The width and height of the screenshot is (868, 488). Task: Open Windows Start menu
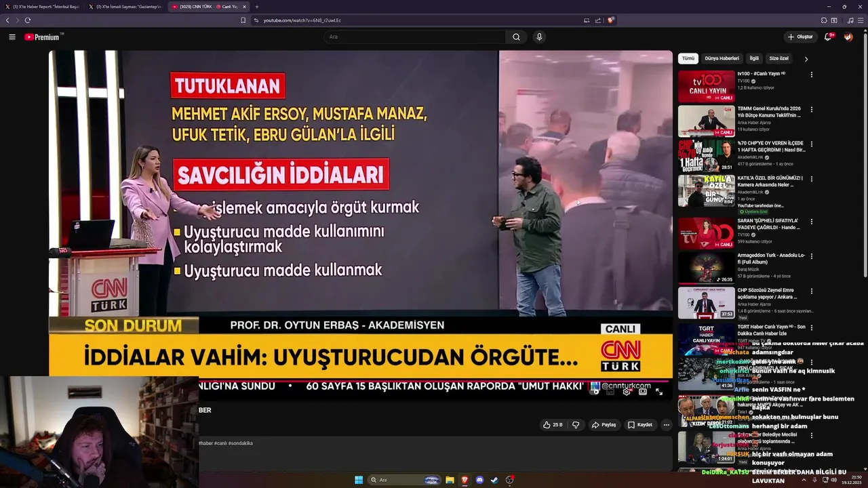coord(359,480)
